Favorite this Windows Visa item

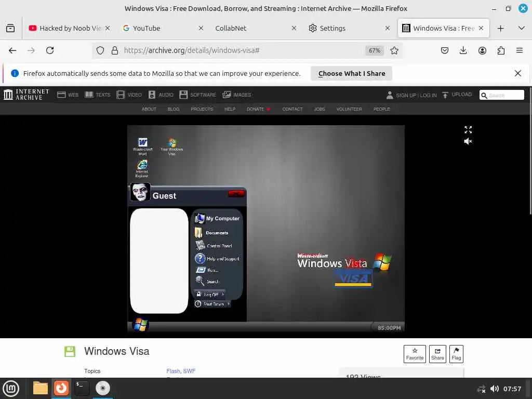[415, 354]
